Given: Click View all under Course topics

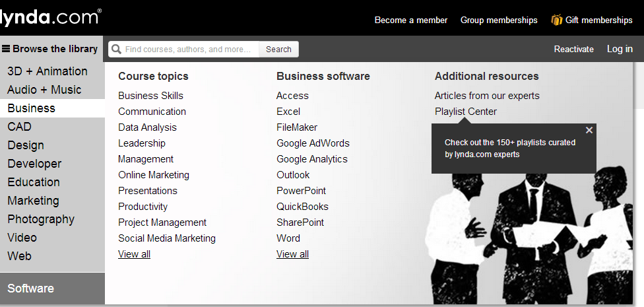Looking at the screenshot, I should [135, 254].
